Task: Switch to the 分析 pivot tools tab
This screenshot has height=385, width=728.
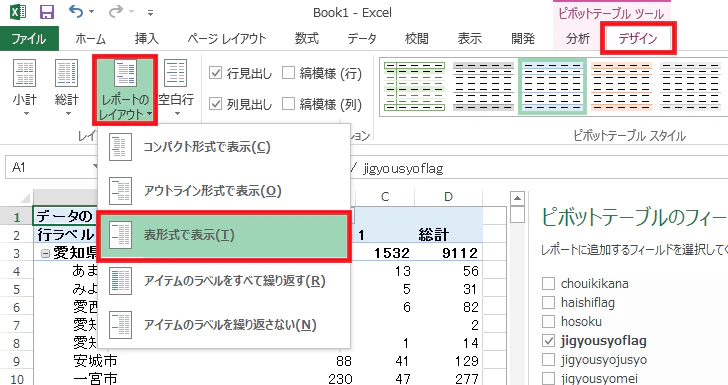Action: 578,39
